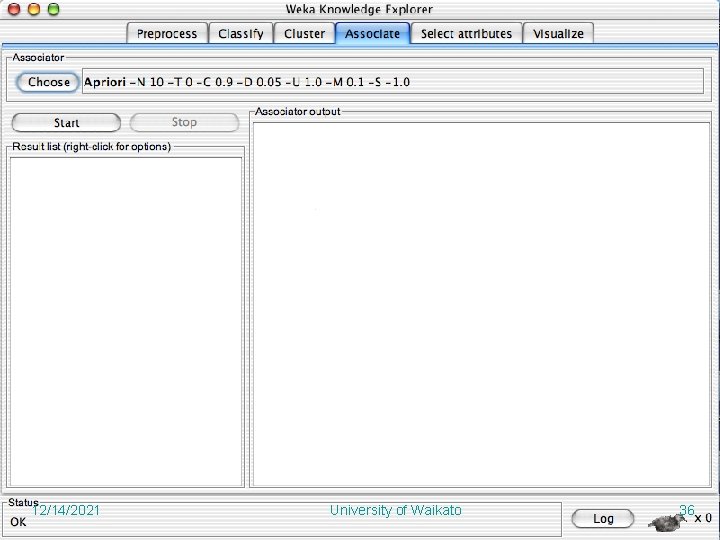Screen dimensions: 720x540
Task: Click the Weka bird icon in status bar
Action: (x=667, y=521)
